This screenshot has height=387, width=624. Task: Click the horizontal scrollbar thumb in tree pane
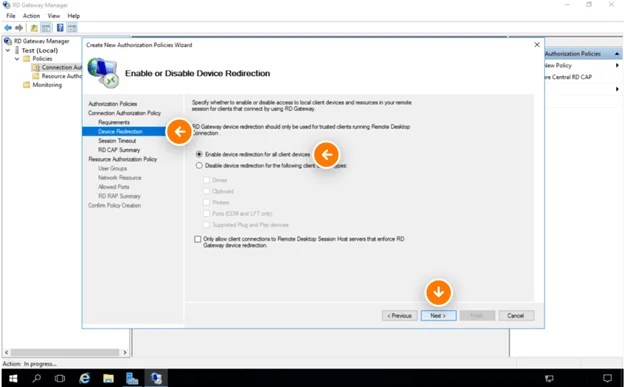coord(65,352)
